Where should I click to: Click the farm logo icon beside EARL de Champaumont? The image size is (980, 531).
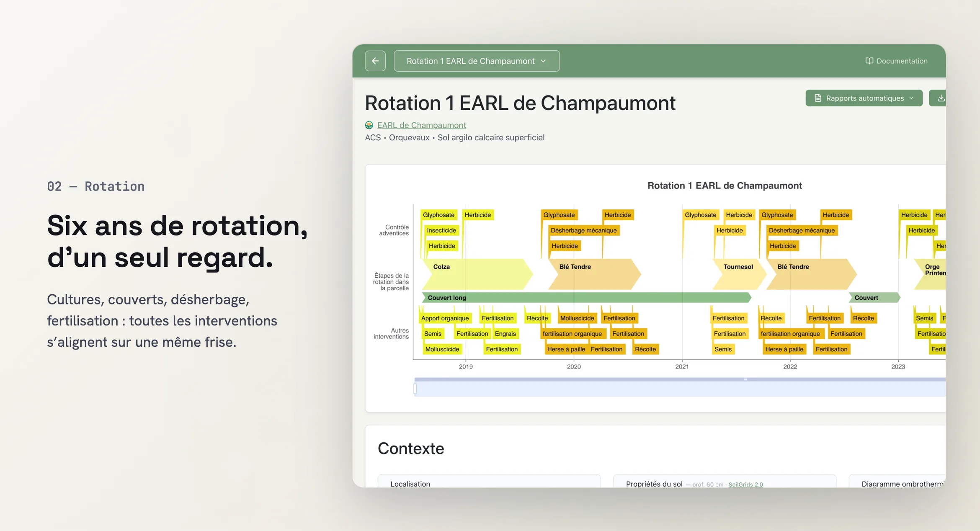[x=369, y=125]
